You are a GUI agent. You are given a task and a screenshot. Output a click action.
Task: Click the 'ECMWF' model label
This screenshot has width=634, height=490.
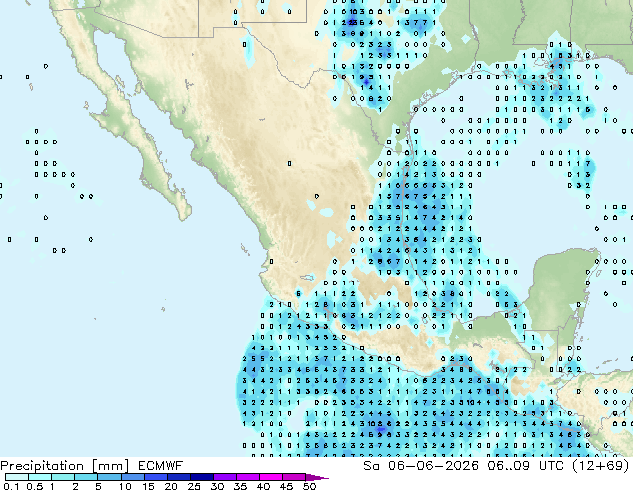[161, 466]
